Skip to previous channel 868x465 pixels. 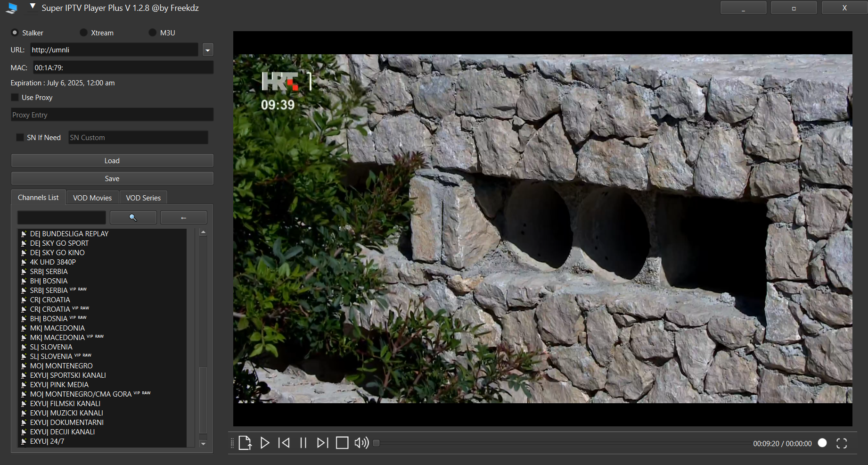point(284,443)
